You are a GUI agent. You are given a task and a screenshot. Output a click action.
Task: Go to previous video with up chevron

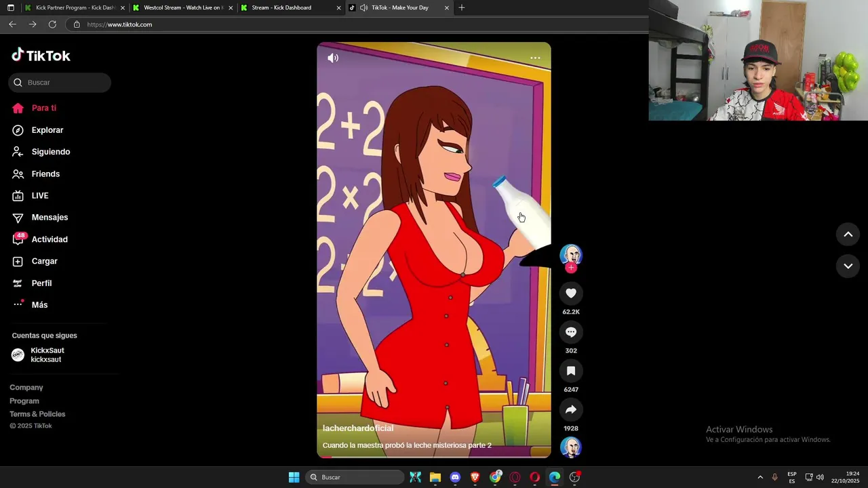coord(848,235)
